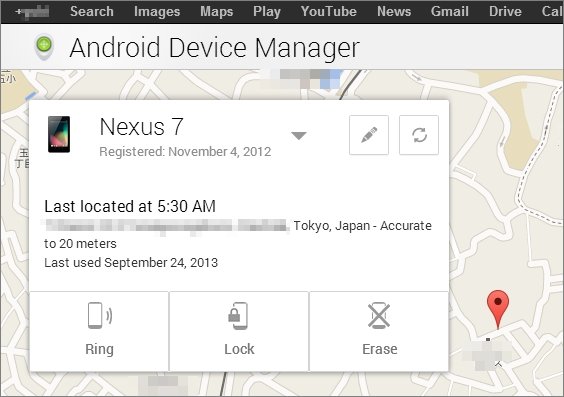Open Play in the Google bar

267,12
